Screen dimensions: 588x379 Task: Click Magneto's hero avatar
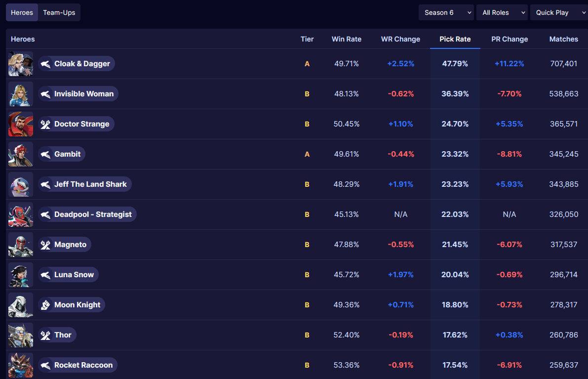21,245
